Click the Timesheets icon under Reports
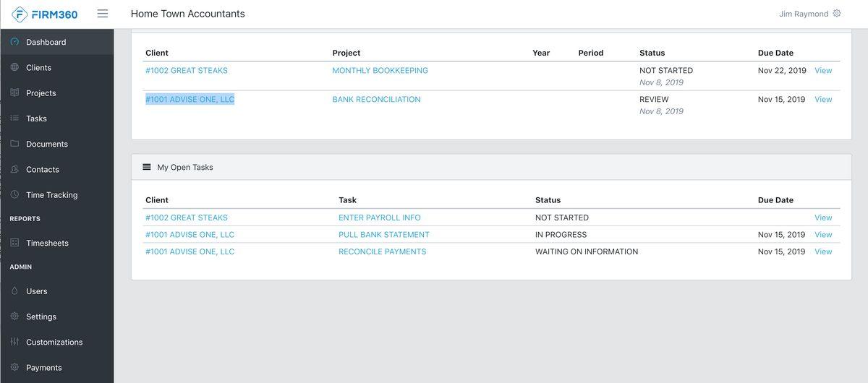Image resolution: width=868 pixels, height=383 pixels. click(x=14, y=243)
